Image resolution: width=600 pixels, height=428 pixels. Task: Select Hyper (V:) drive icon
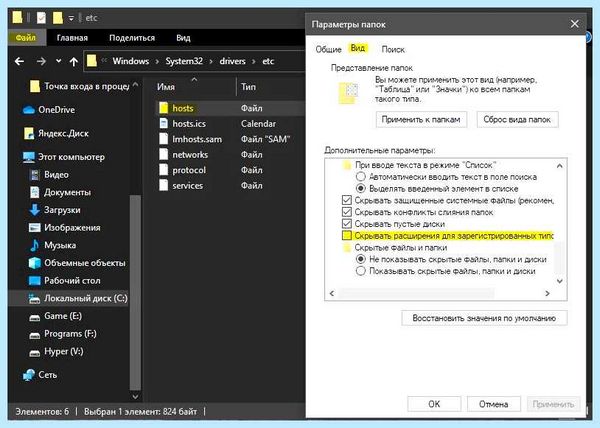pos(35,352)
